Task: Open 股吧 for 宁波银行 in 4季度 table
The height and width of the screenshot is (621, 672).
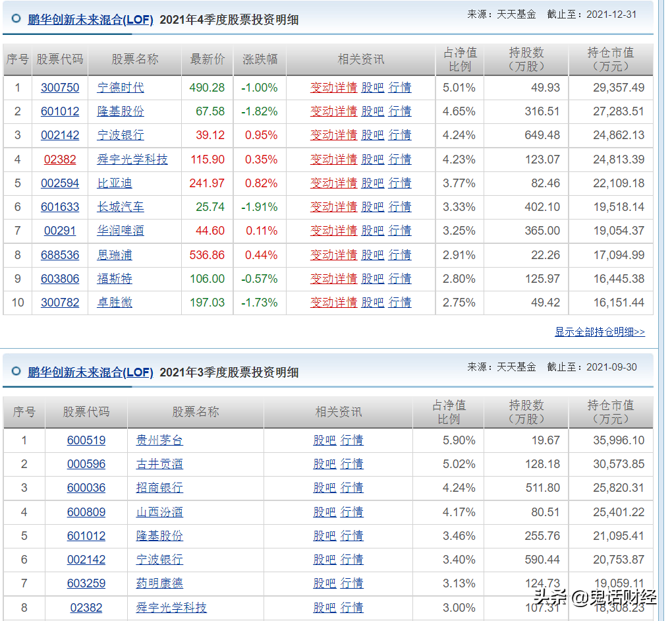Action: coord(372,135)
